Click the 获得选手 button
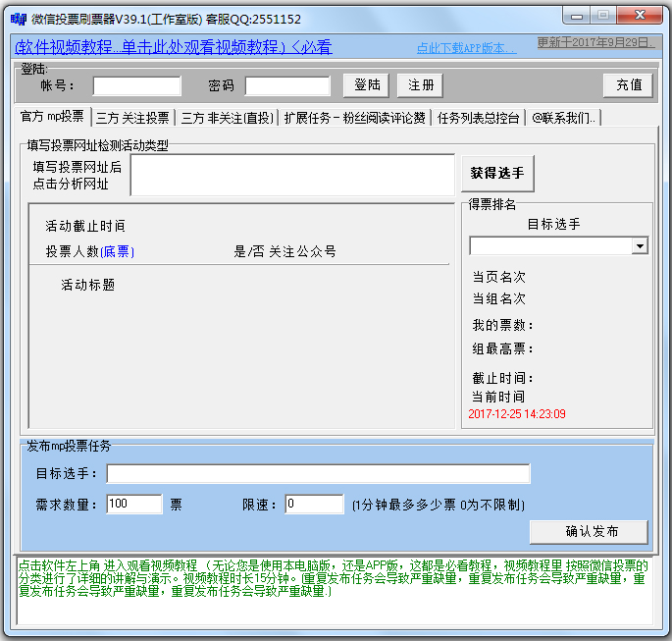The image size is (672, 641). 497,173
